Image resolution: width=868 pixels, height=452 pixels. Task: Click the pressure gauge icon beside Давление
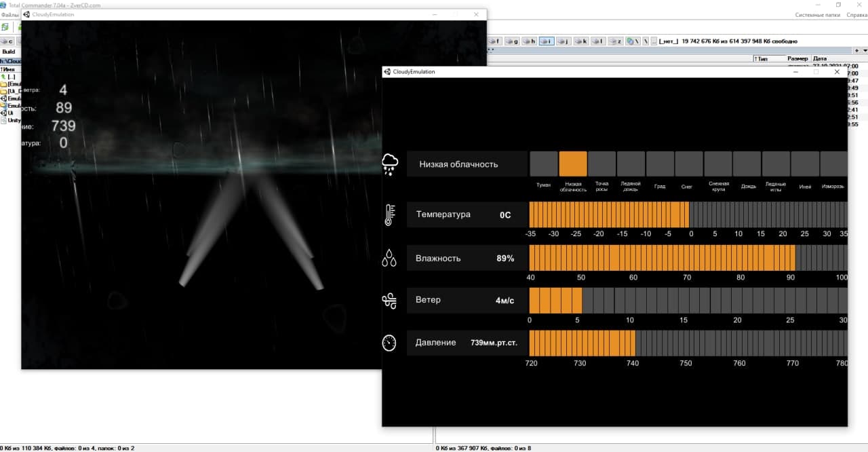click(389, 343)
